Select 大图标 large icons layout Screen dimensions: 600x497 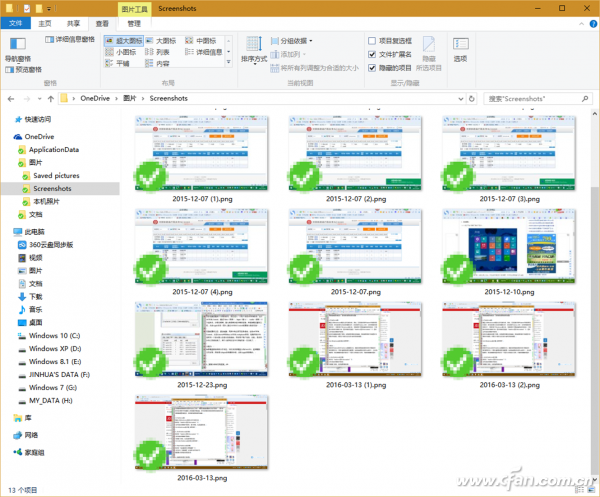click(161, 41)
